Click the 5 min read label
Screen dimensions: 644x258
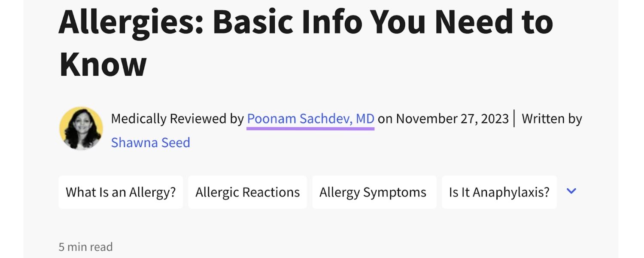[86, 247]
